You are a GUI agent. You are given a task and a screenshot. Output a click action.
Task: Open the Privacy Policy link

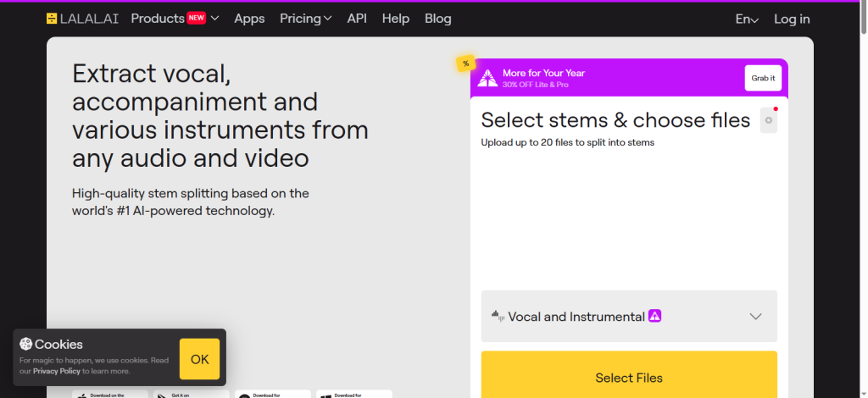(x=58, y=371)
